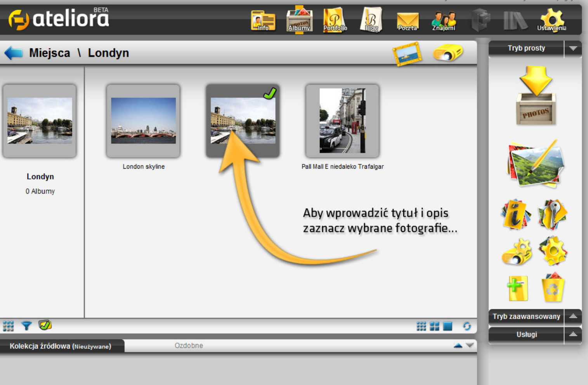Click the grey down arrow in collection bar
588x385 pixels.
tap(470, 345)
